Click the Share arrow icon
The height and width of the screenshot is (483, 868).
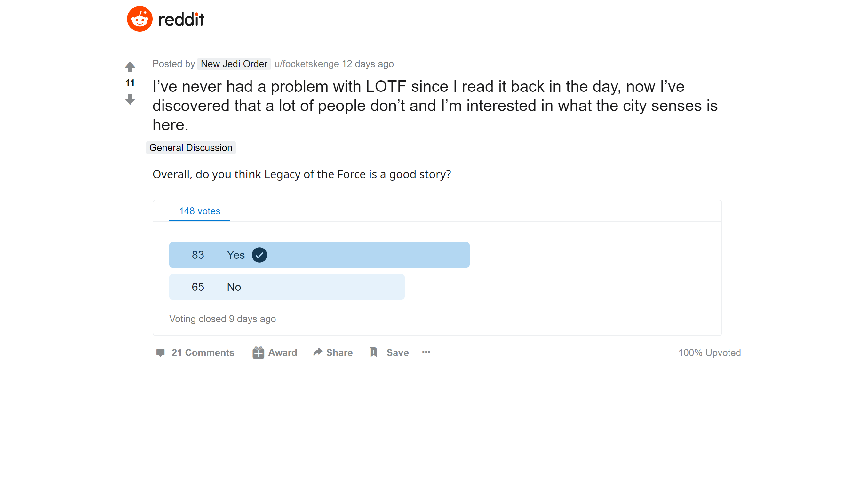tap(318, 352)
